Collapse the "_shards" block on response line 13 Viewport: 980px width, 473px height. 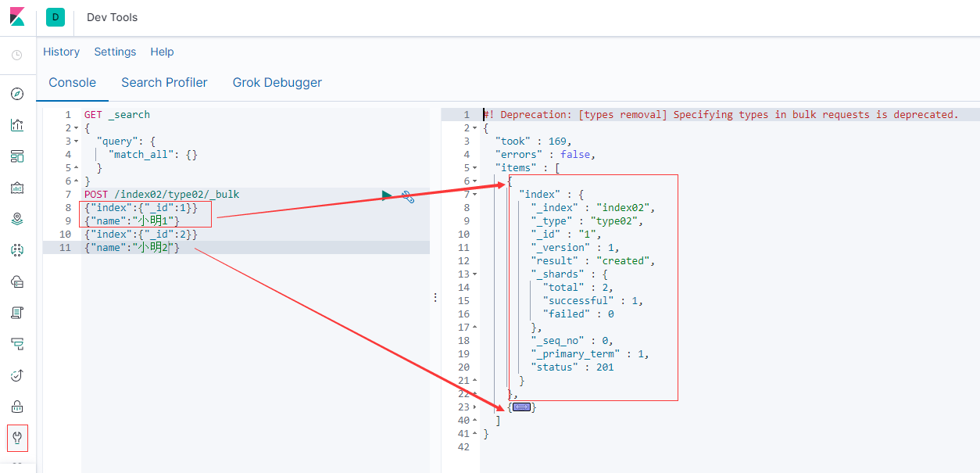click(x=474, y=274)
